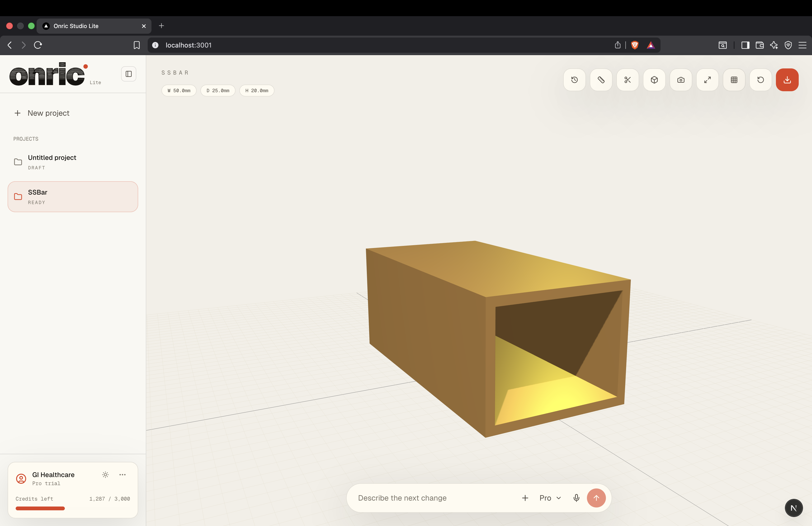Go forward in browser history

(24, 45)
